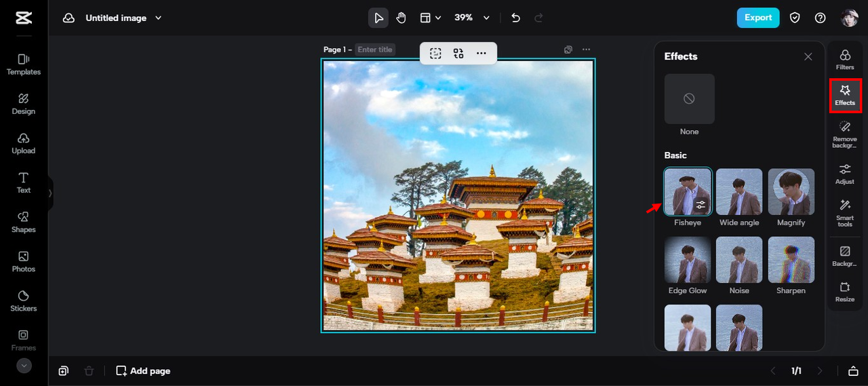Viewport: 868px width, 386px height.
Task: Click the Enter title page field
Action: point(375,50)
